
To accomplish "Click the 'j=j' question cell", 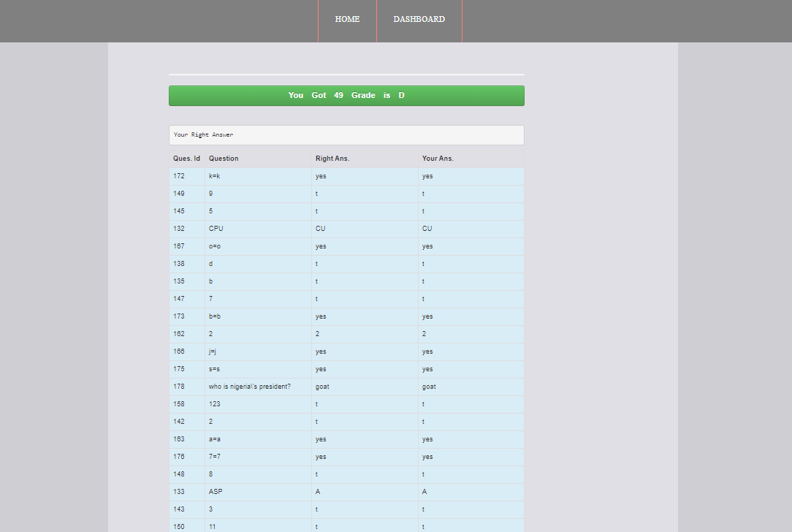I will (213, 351).
